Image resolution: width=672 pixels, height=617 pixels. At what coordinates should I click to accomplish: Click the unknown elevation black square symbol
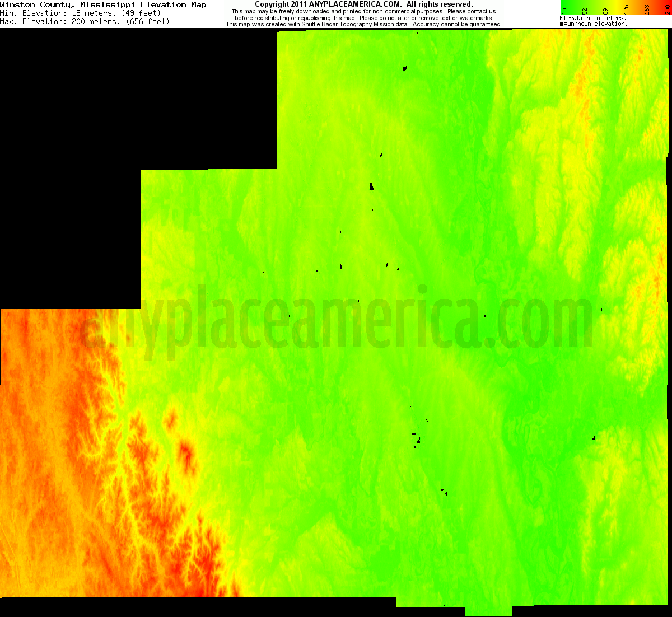click(x=561, y=24)
